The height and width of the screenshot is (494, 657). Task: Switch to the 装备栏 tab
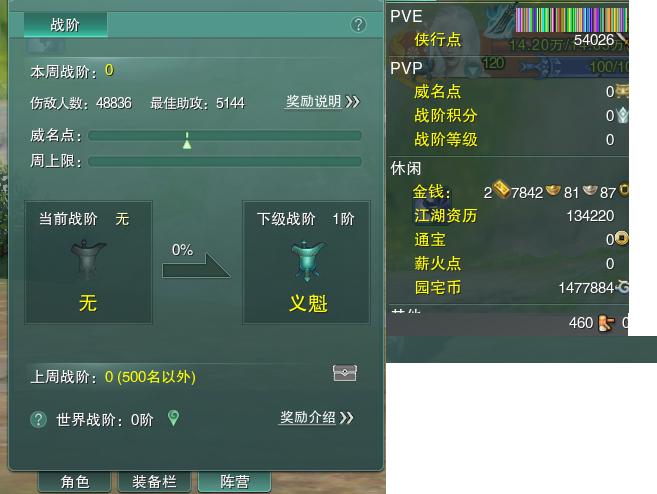point(154,482)
